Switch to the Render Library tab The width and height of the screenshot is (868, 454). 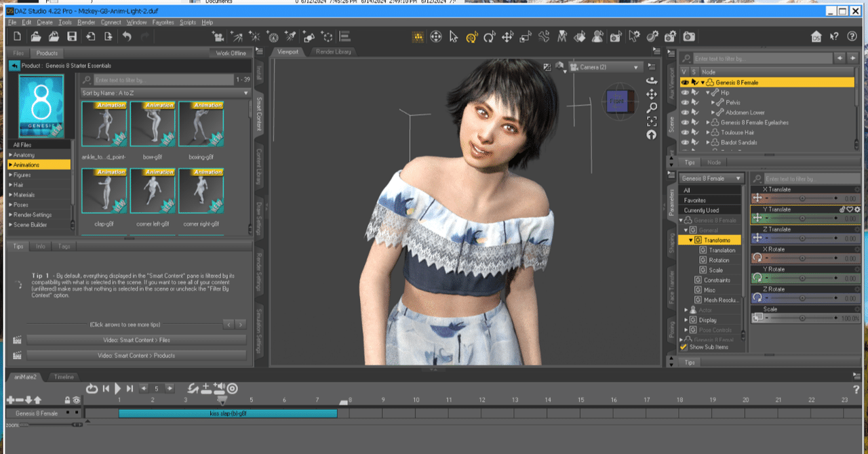pyautogui.click(x=333, y=52)
